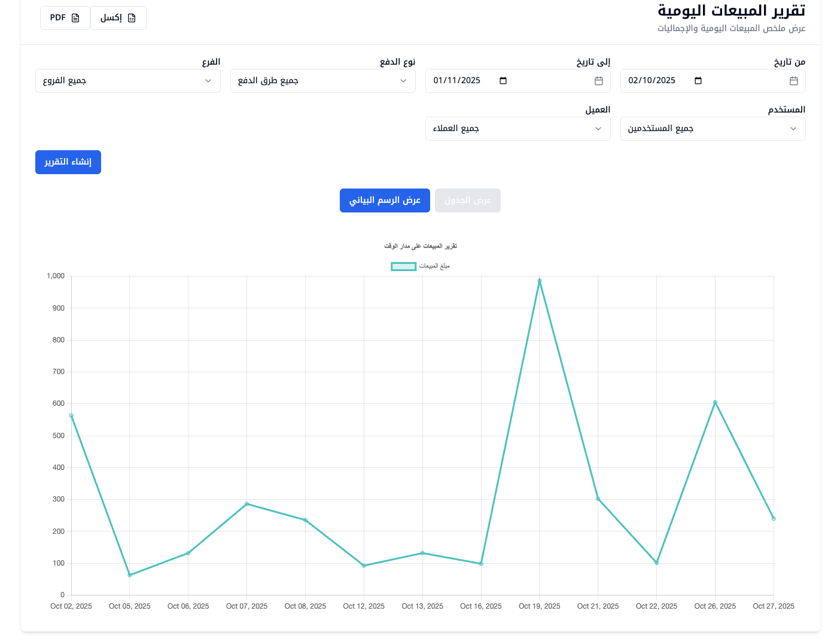Click the start date text 02/10/2025

tap(652, 81)
